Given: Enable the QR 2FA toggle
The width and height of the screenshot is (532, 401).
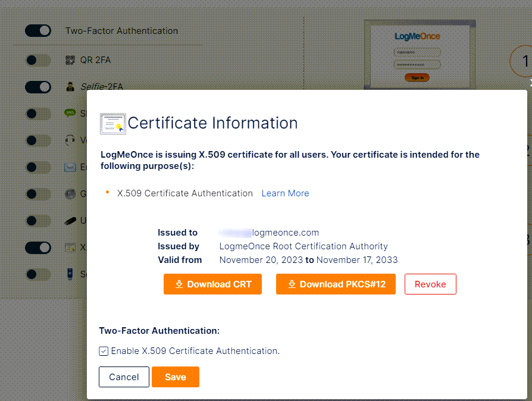Looking at the screenshot, I should [x=37, y=60].
